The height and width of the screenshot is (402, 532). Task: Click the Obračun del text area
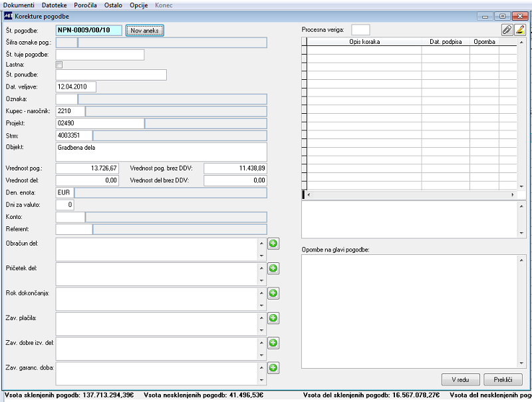tap(157, 250)
